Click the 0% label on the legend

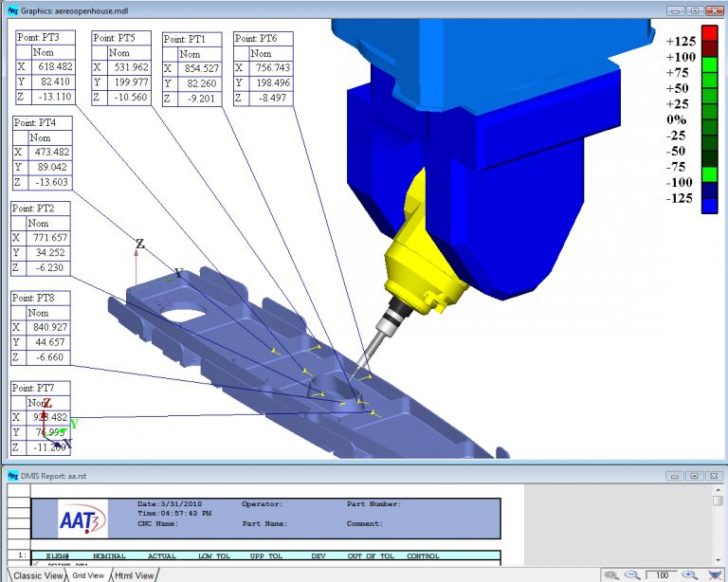(677, 119)
